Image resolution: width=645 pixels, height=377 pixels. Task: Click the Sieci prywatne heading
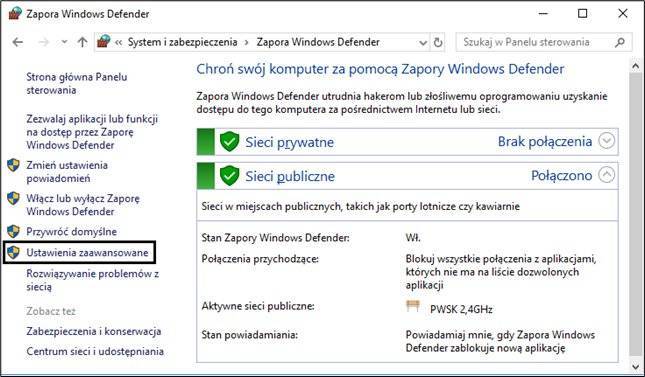click(x=290, y=142)
